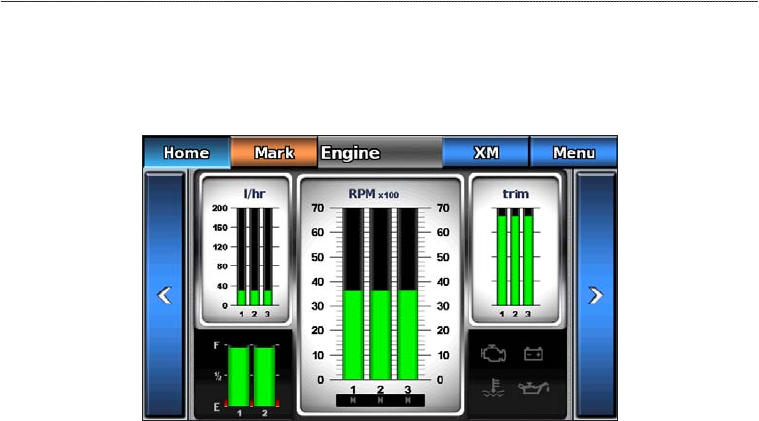759x421 pixels.
Task: Tap the RPM x100 gauge title
Action: pyautogui.click(x=374, y=194)
